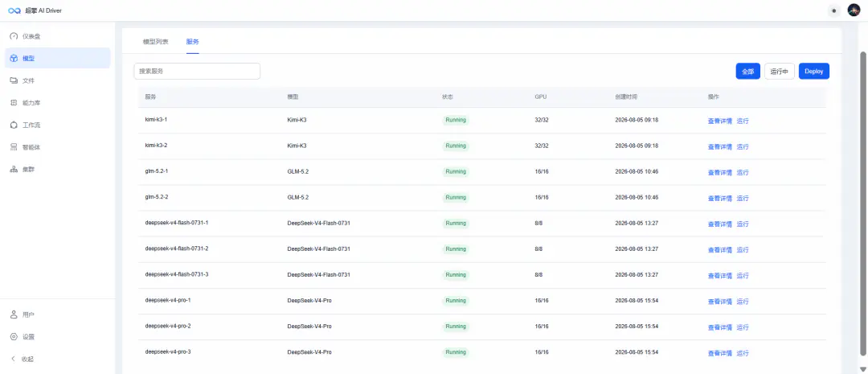Image resolution: width=868 pixels, height=374 pixels.
Task: Open the 智能体 icon in sidebar
Action: (x=14, y=147)
